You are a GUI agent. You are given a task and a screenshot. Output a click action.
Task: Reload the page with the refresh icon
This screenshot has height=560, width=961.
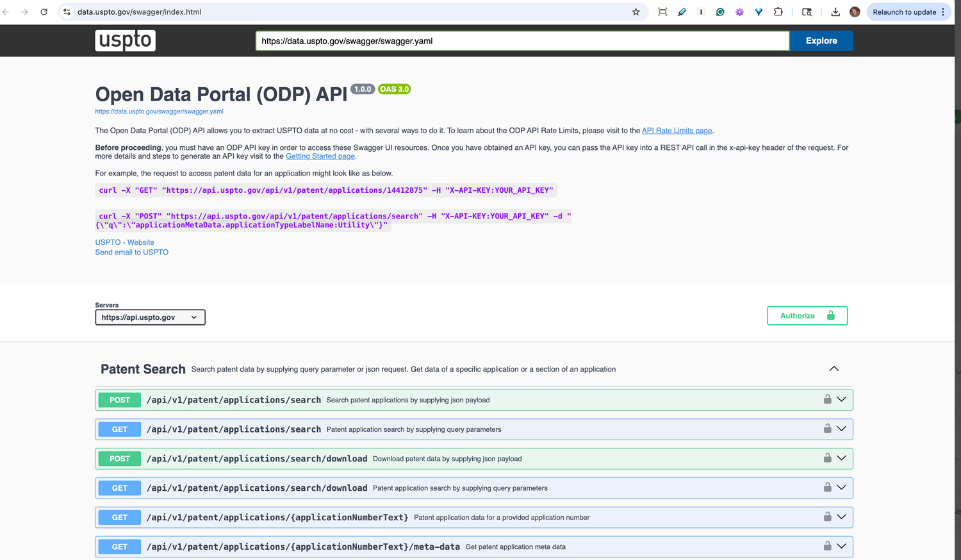[44, 12]
